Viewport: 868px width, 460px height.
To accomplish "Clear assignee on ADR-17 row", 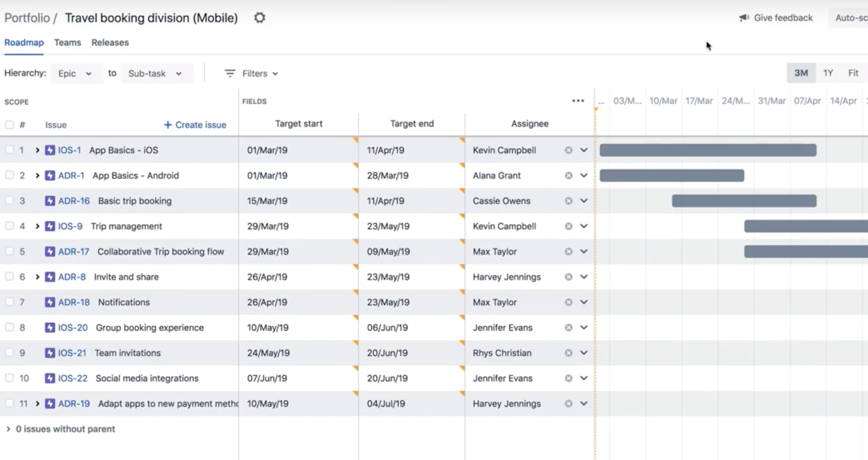I will pos(568,252).
